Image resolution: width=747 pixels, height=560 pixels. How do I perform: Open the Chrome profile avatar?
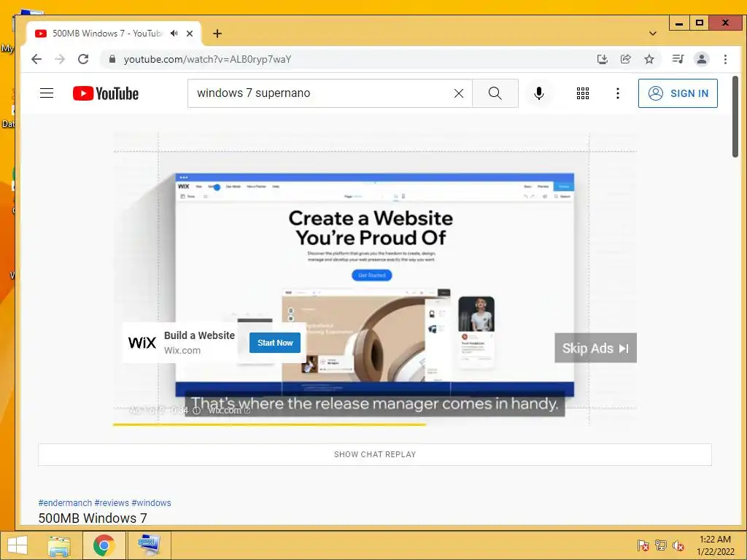pyautogui.click(x=701, y=59)
